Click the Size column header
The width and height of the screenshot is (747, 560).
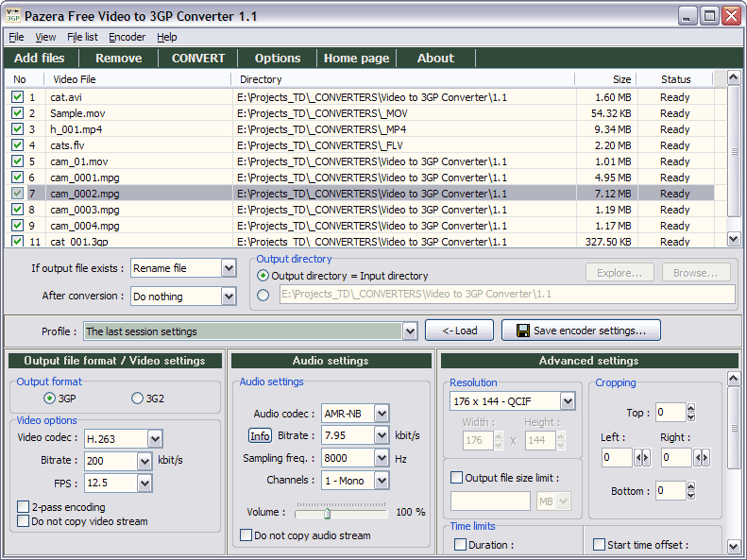pos(605,79)
